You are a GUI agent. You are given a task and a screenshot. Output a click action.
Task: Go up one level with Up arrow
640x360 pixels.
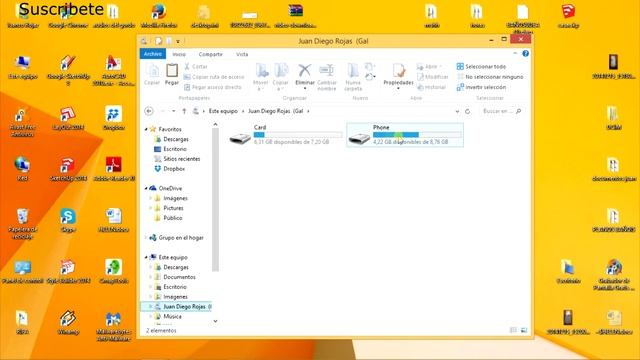184,111
